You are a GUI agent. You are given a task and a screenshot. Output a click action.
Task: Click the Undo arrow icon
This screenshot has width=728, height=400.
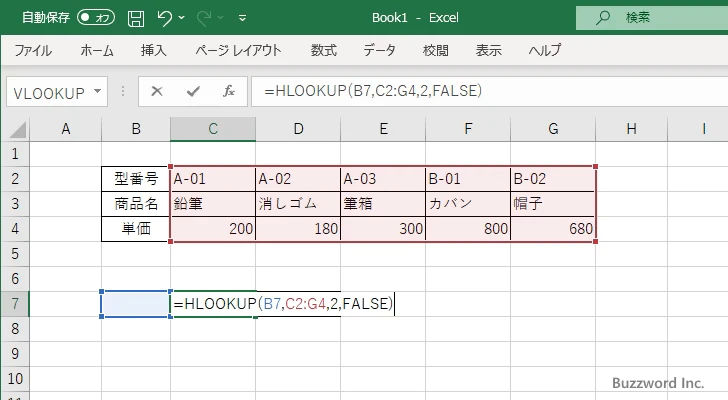[x=164, y=18]
